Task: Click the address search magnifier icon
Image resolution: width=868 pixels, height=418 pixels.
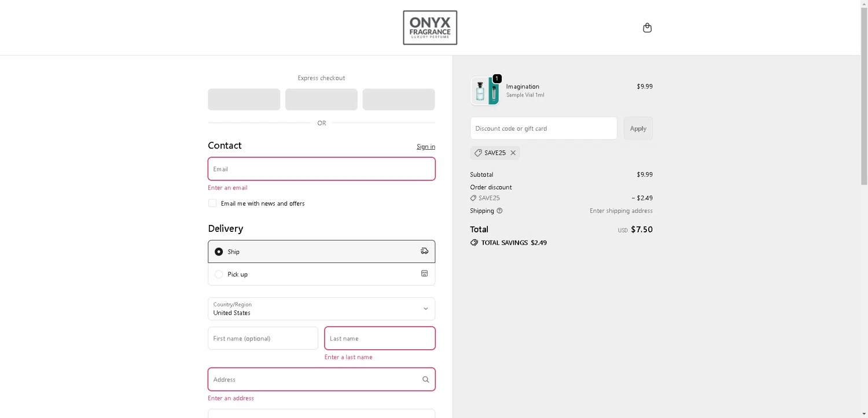Action: click(425, 379)
